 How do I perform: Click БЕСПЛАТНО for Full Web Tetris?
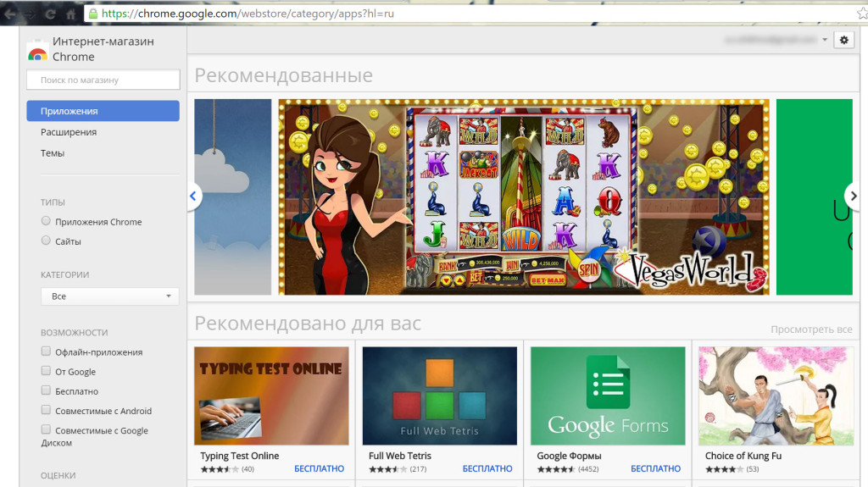[487, 468]
